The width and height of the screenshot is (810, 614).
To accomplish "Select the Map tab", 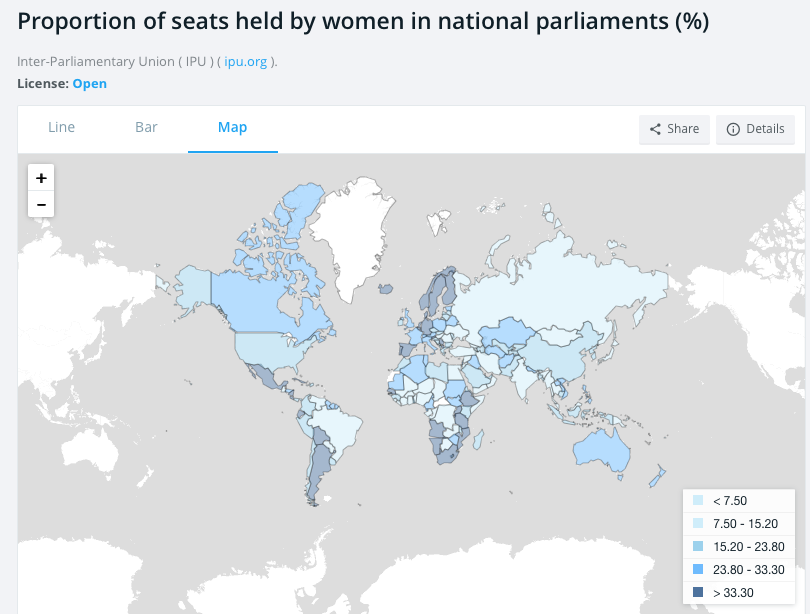I will [232, 127].
